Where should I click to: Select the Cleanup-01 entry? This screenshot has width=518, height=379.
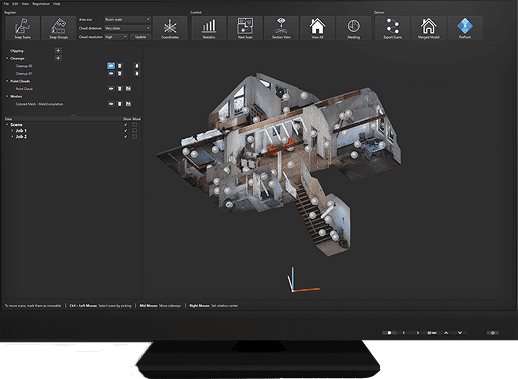coord(24,73)
